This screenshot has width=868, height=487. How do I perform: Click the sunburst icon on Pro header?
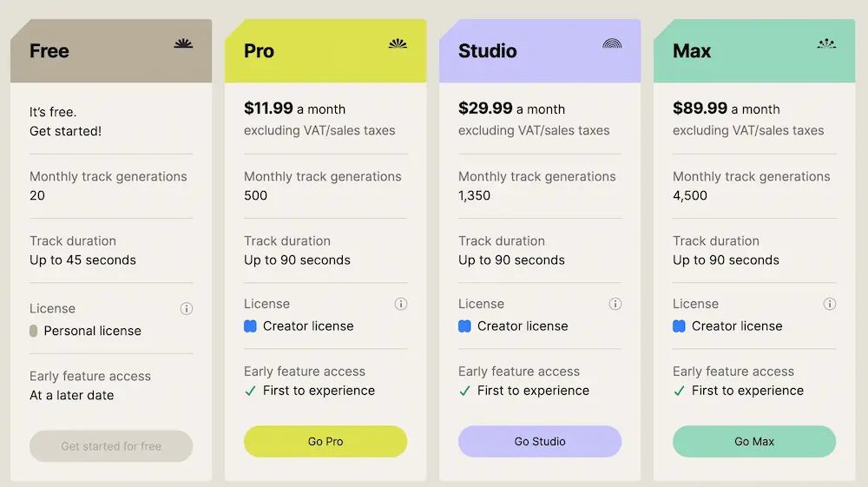coord(398,43)
